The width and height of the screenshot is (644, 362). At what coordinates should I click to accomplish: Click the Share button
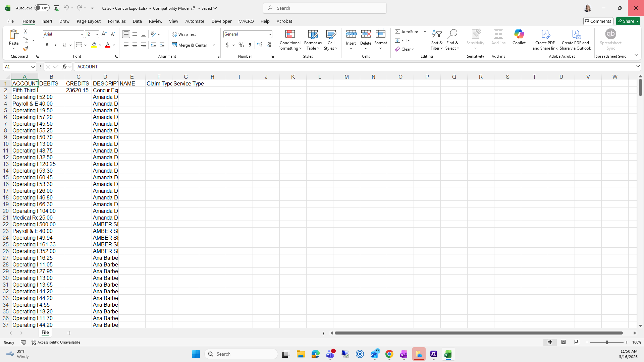pos(626,21)
